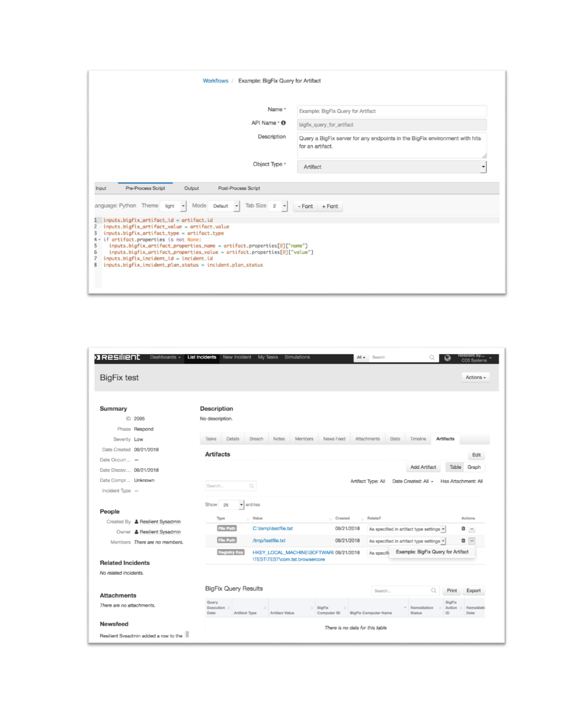Image resolution: width=563 pixels, height=728 pixels.
Task: Click the Newsfeed scrollbar handle
Action: [187, 635]
